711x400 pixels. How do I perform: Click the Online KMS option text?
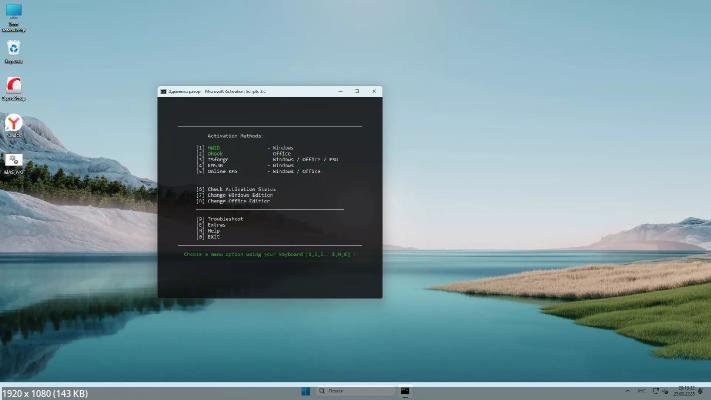point(222,171)
